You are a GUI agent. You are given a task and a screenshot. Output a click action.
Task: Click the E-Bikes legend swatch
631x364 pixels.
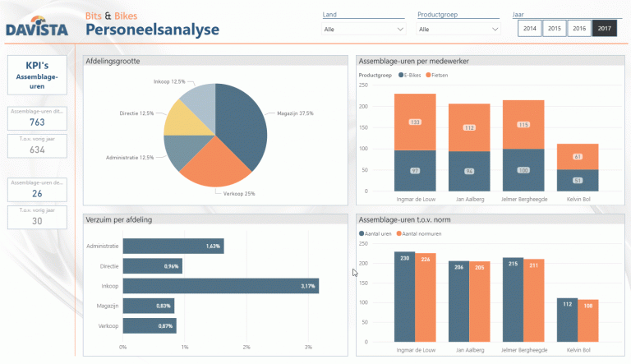401,75
